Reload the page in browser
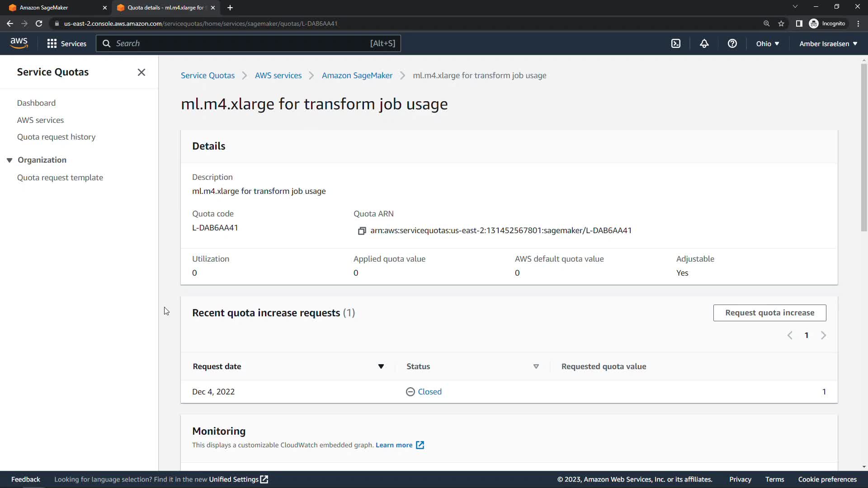868x488 pixels. [x=39, y=23]
